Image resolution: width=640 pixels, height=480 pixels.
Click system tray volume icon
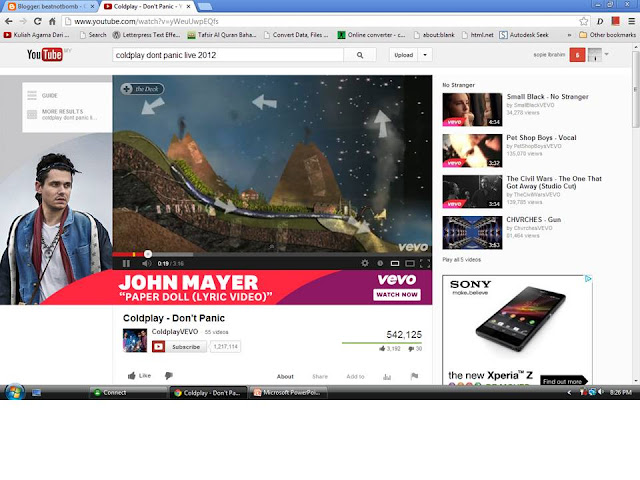(601, 392)
